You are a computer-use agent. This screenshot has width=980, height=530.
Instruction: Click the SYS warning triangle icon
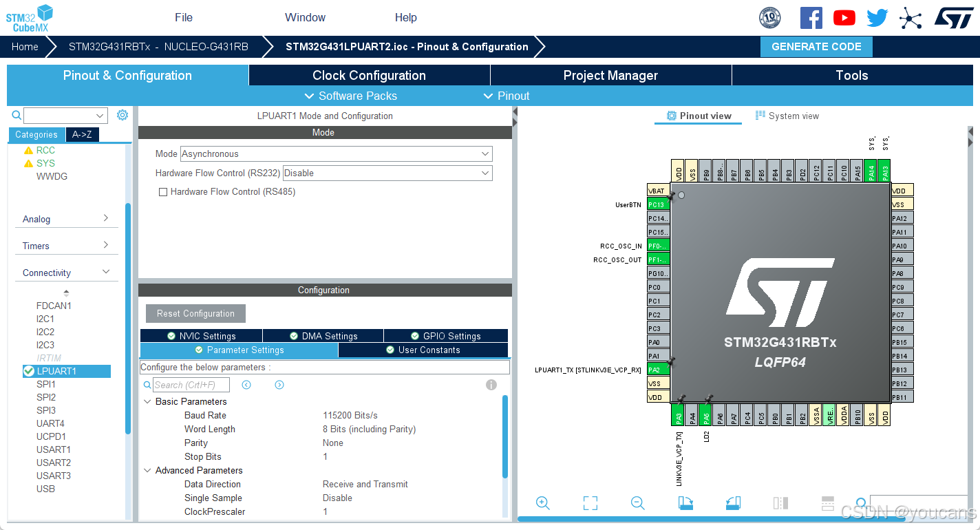[x=28, y=163]
